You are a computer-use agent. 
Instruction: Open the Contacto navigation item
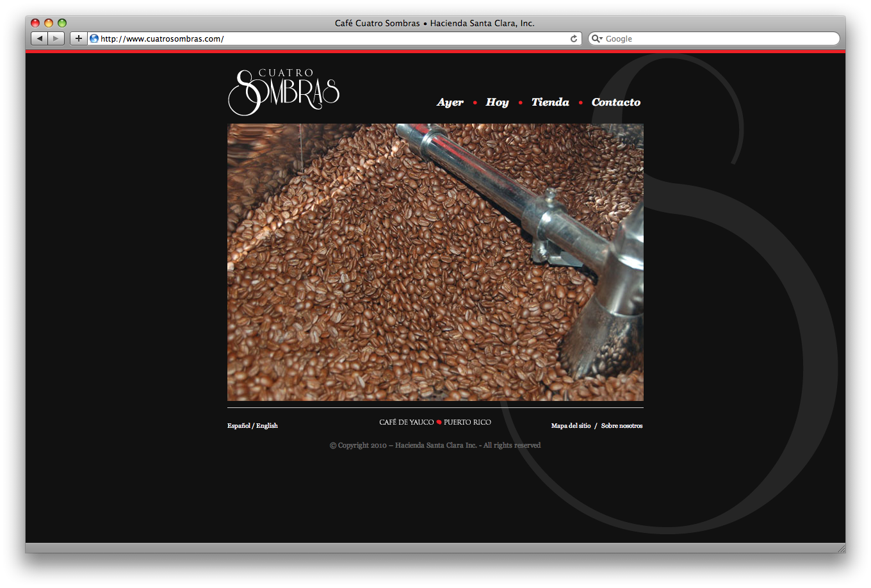(615, 102)
